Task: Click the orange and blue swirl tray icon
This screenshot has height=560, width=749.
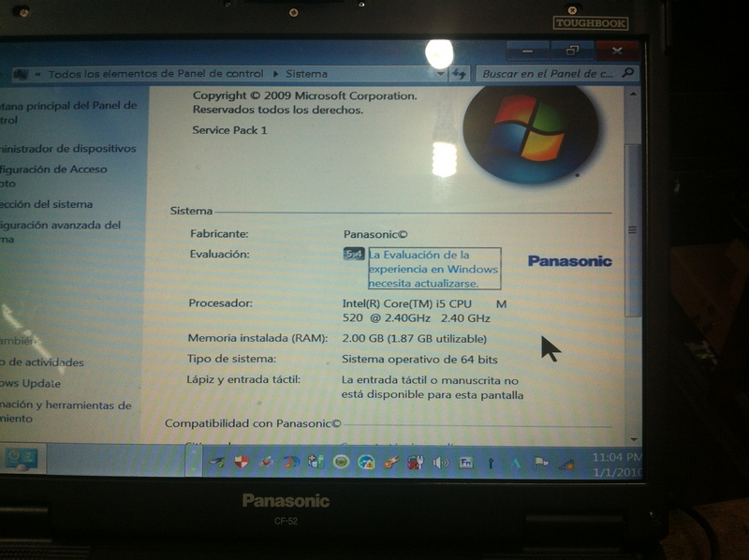Action: point(291,462)
